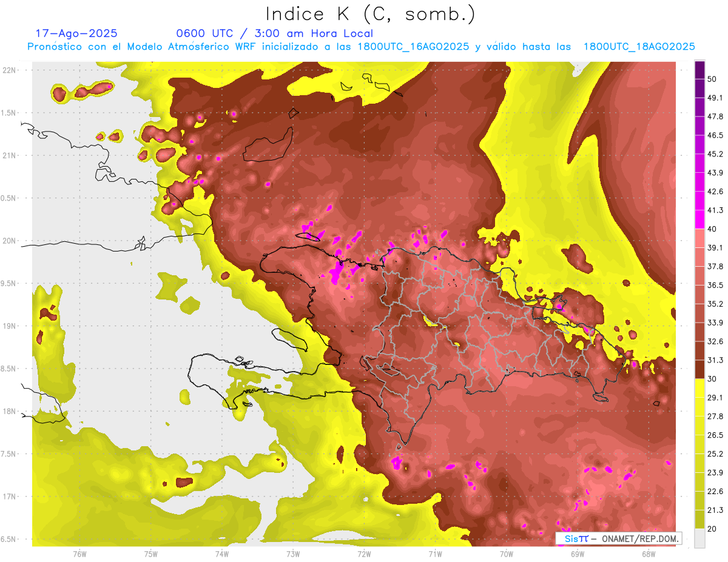Image resolution: width=728 pixels, height=562 pixels.
Task: Select the "47.8" color scale label
Action: (x=715, y=117)
